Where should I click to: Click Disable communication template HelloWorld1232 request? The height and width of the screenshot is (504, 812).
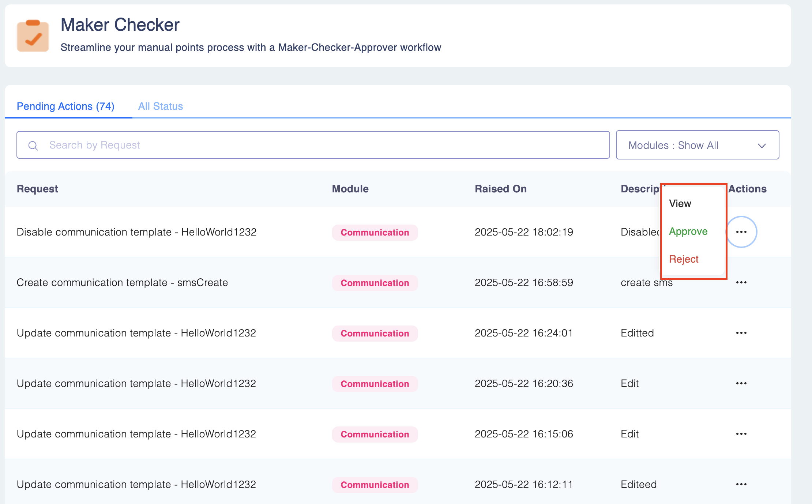136,232
